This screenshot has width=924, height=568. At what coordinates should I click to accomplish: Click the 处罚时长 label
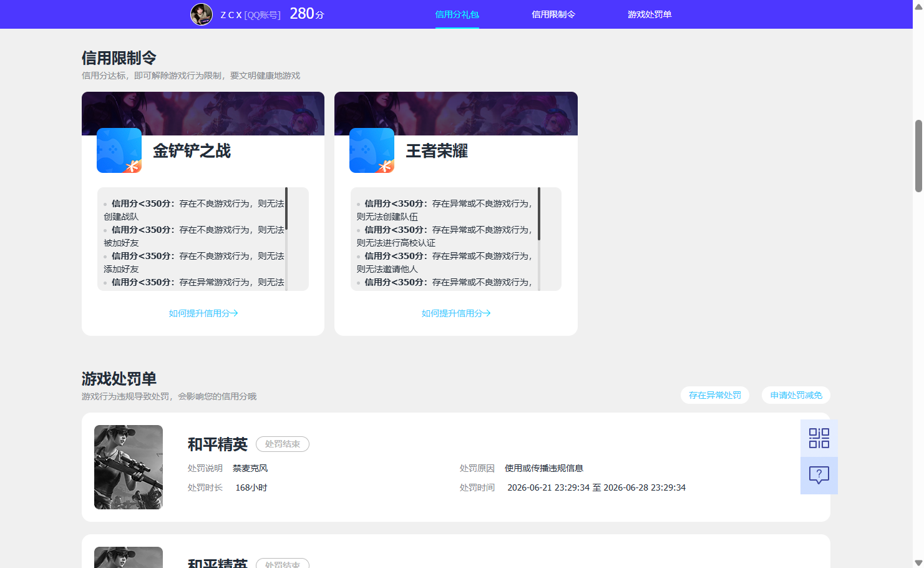pos(205,487)
